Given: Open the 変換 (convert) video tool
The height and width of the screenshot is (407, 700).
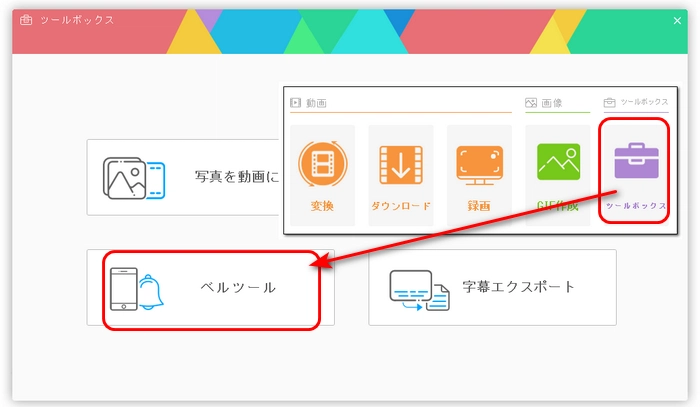Looking at the screenshot, I should coord(322,175).
